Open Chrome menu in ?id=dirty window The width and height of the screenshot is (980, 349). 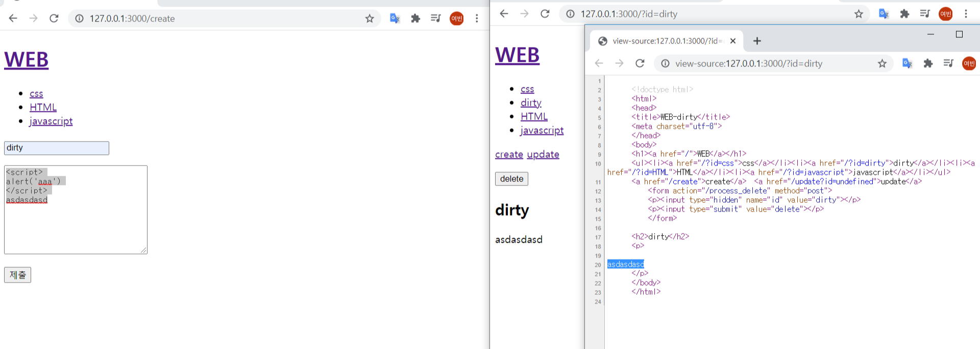point(966,14)
